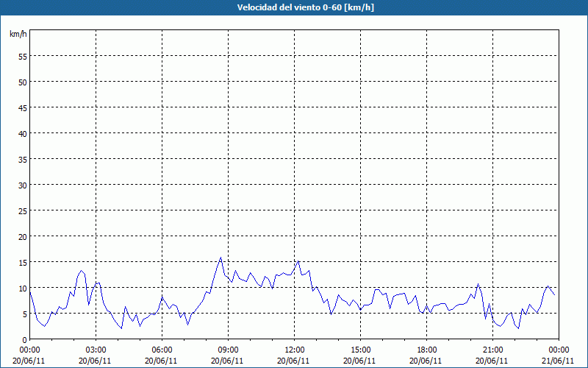Select the y-axis tick label '25'
The width and height of the screenshot is (588, 368).
tap(23, 210)
